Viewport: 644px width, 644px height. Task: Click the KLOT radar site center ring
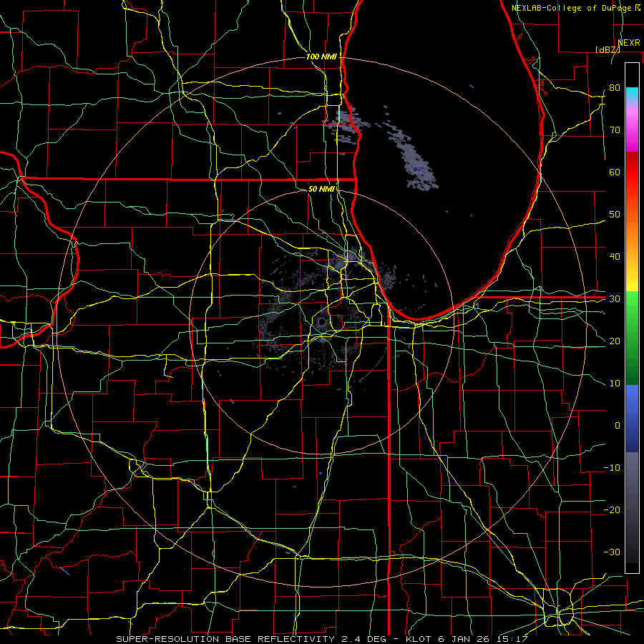pos(321,323)
